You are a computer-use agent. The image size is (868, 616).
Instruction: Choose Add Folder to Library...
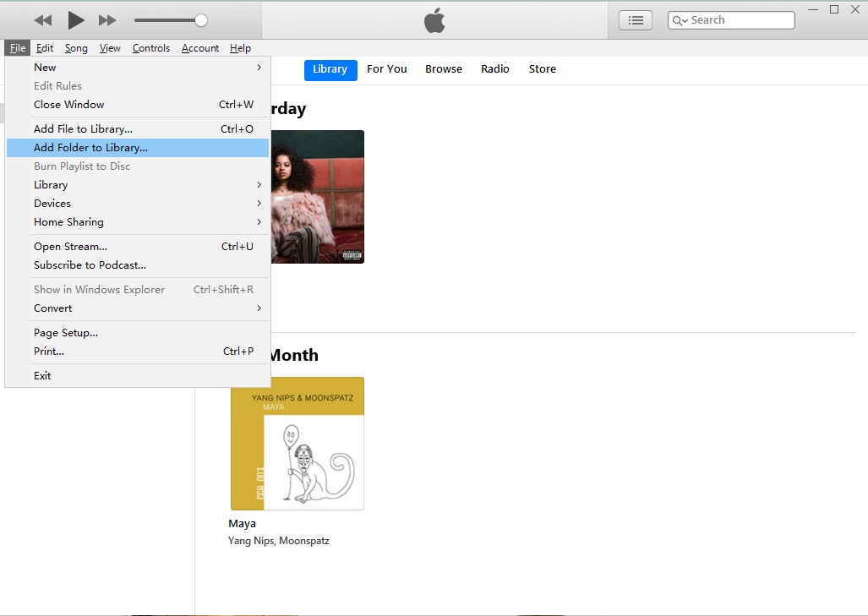[x=138, y=148]
